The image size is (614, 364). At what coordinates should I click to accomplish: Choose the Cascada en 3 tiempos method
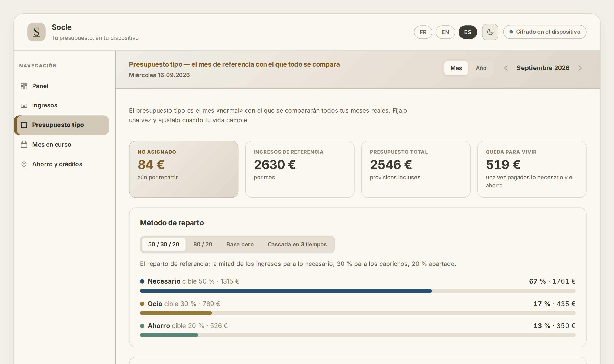297,244
